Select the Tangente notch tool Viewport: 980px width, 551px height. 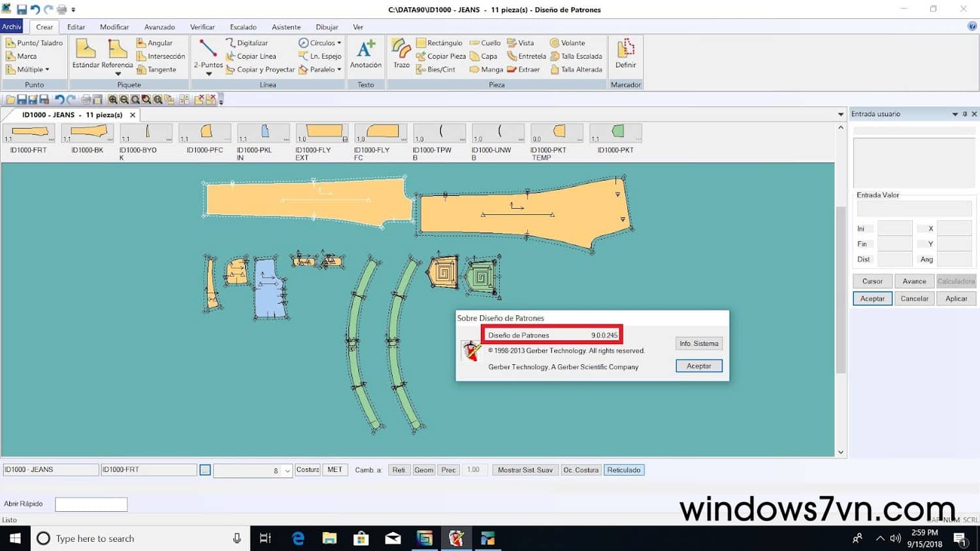click(156, 69)
